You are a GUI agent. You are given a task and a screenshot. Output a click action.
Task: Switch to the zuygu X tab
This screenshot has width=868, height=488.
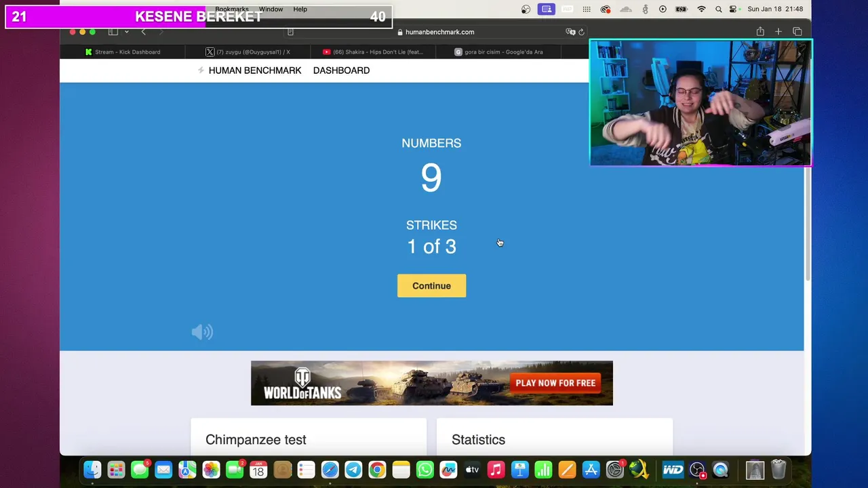point(248,52)
